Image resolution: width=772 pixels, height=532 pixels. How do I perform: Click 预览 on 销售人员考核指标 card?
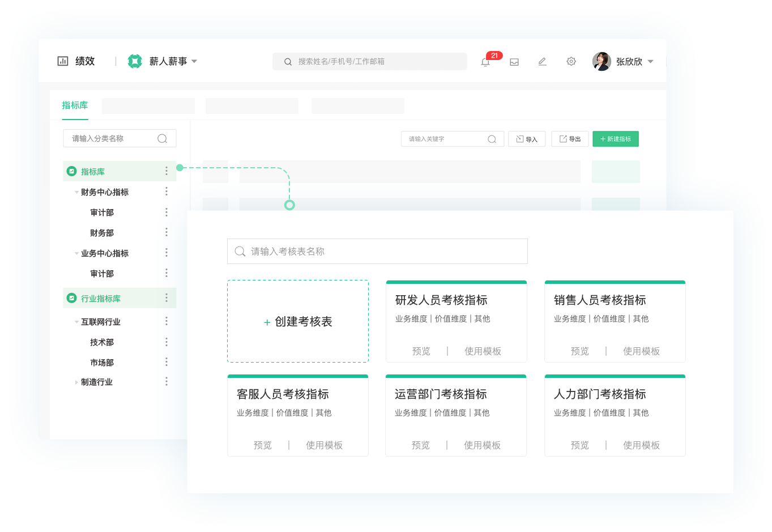point(579,351)
